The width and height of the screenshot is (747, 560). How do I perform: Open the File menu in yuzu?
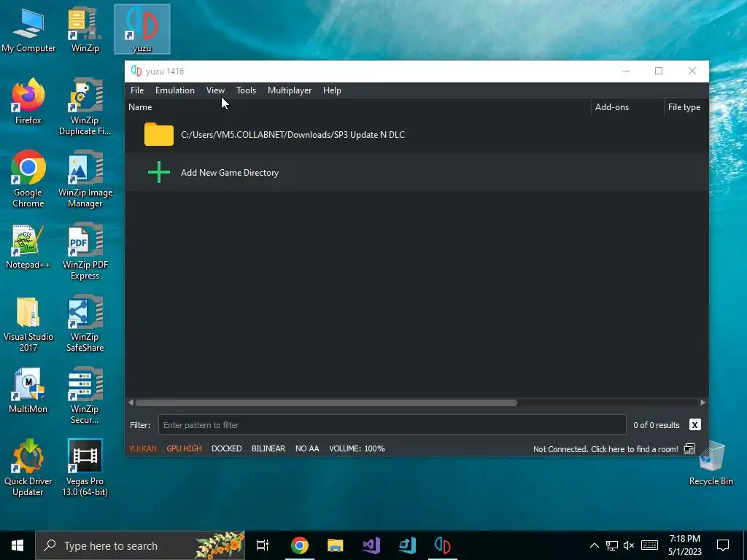137,90
